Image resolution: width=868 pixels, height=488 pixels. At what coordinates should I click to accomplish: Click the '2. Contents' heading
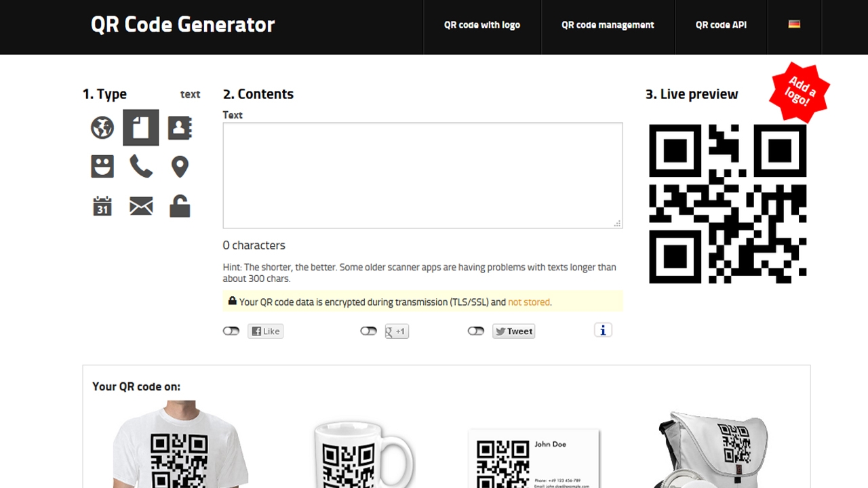coord(258,94)
